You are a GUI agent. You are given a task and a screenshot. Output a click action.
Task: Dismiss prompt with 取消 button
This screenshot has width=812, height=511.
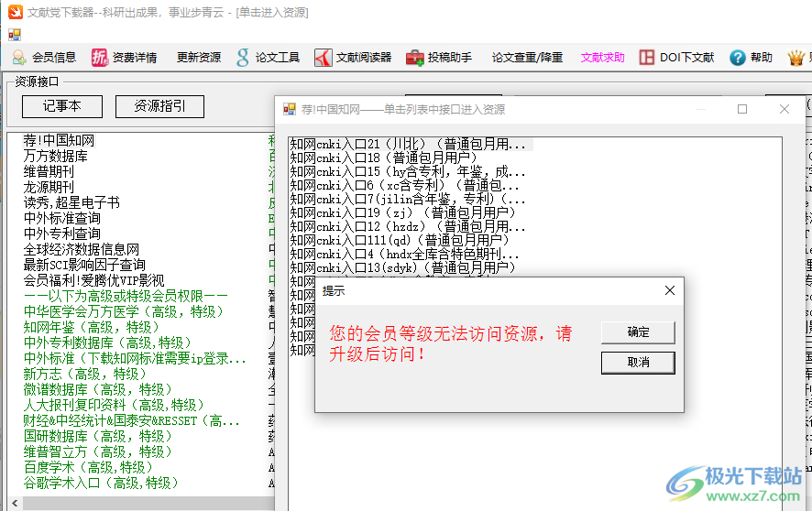point(638,363)
